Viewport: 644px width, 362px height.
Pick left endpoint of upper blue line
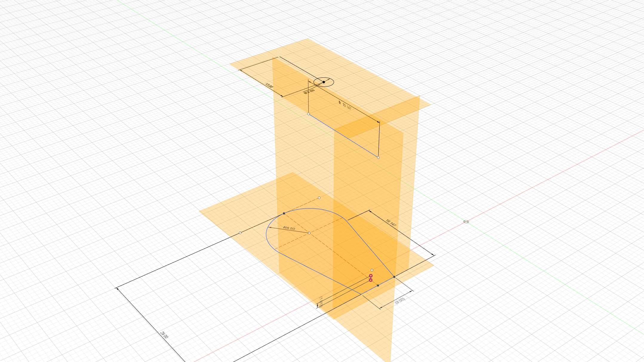click(x=308, y=114)
